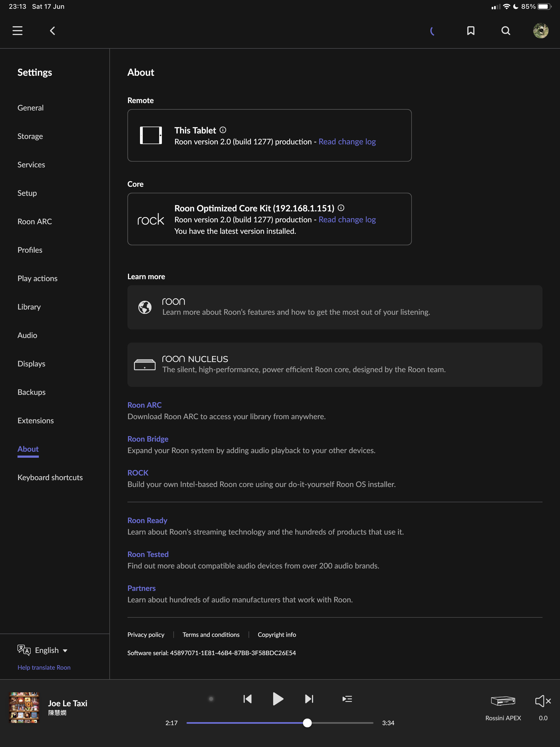Open the bookmarks icon
This screenshot has width=560, height=747.
(x=471, y=31)
